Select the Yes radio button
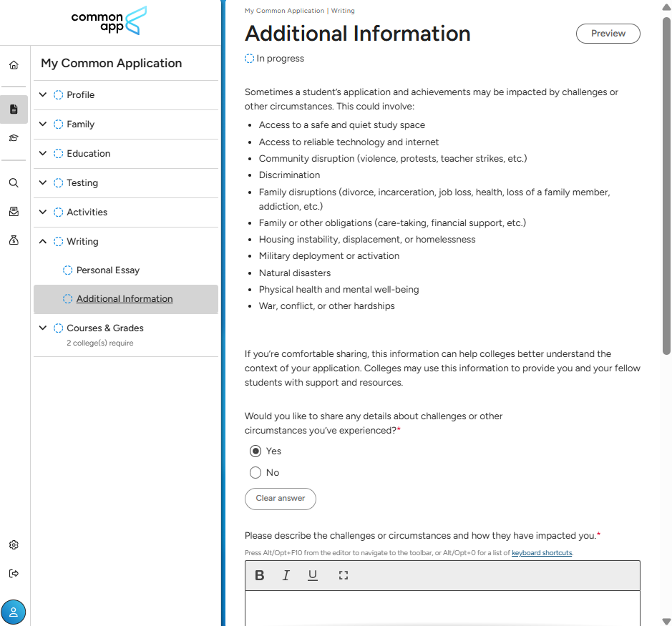This screenshot has width=672, height=626. pos(255,451)
